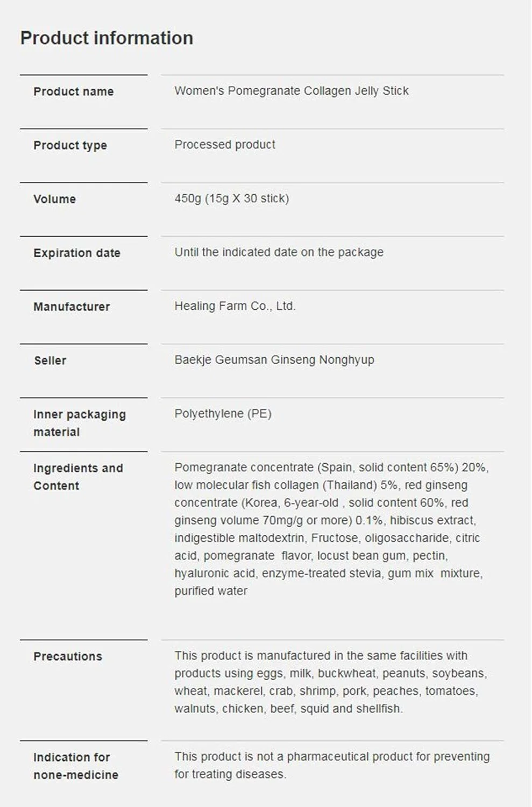Select the "450g (15g X 30 stick)" value
Viewport: 532px width, 807px height.
tap(231, 199)
